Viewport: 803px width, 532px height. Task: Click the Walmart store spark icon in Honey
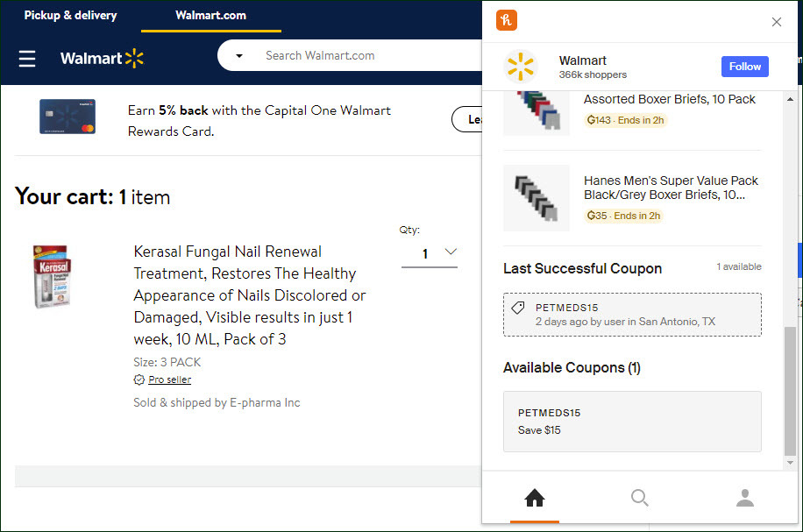tap(521, 67)
